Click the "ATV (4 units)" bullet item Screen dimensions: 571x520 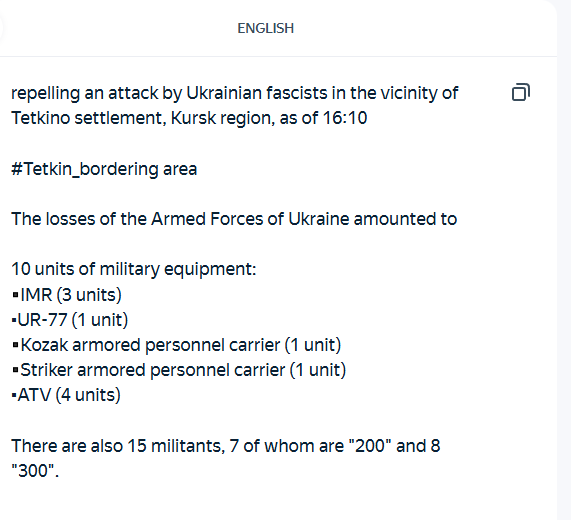[66, 395]
